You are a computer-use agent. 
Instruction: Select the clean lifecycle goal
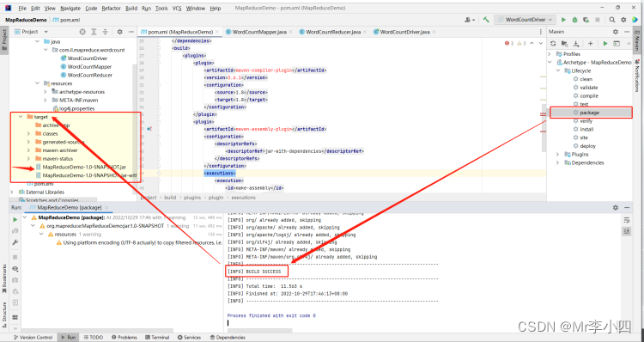pos(586,79)
